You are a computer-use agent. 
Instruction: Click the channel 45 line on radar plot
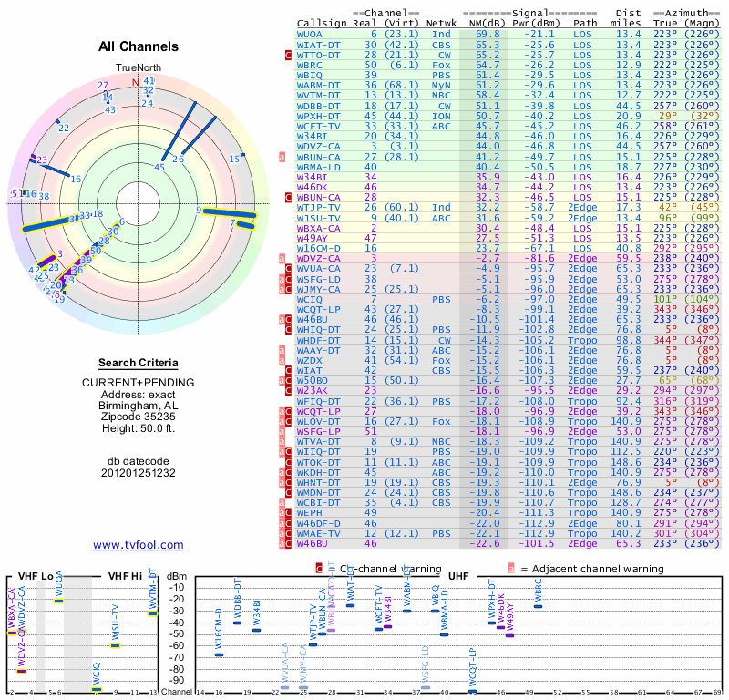(x=179, y=131)
